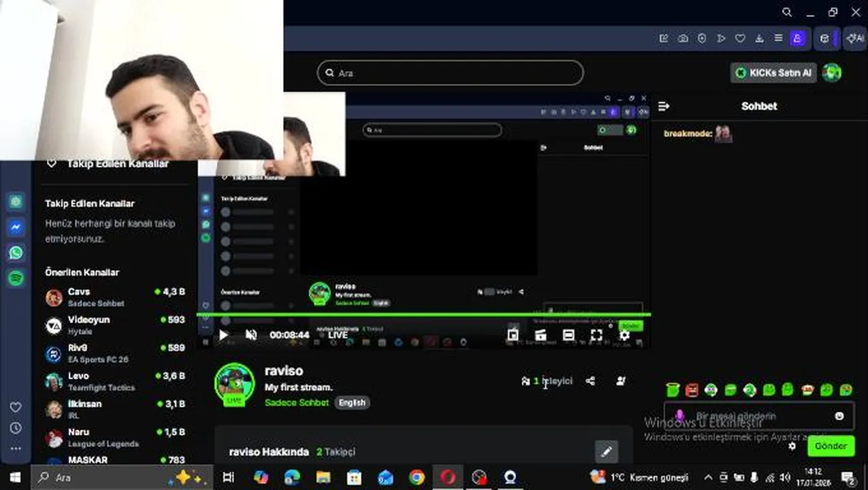Open the purple profile account icon

tap(798, 39)
